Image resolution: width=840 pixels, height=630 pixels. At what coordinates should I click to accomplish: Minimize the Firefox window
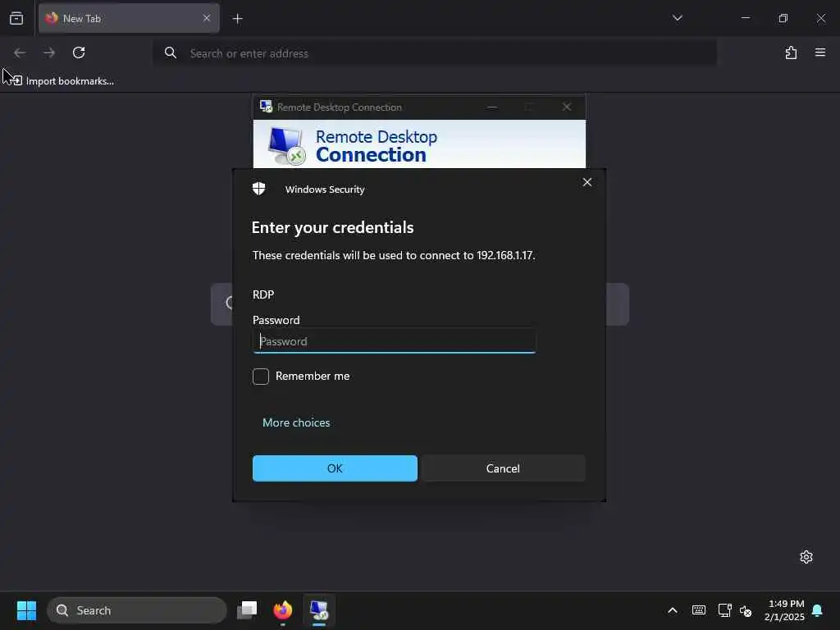tap(745, 18)
